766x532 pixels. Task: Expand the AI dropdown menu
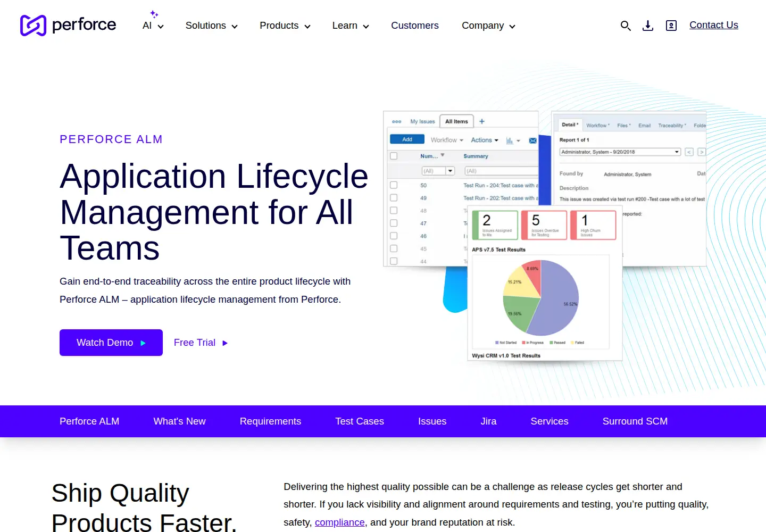click(x=153, y=26)
